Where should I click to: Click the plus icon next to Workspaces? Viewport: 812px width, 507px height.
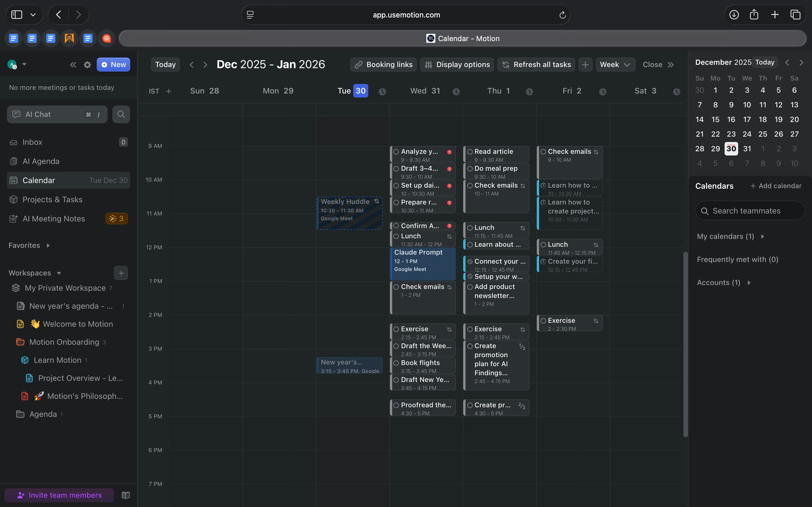click(x=121, y=273)
